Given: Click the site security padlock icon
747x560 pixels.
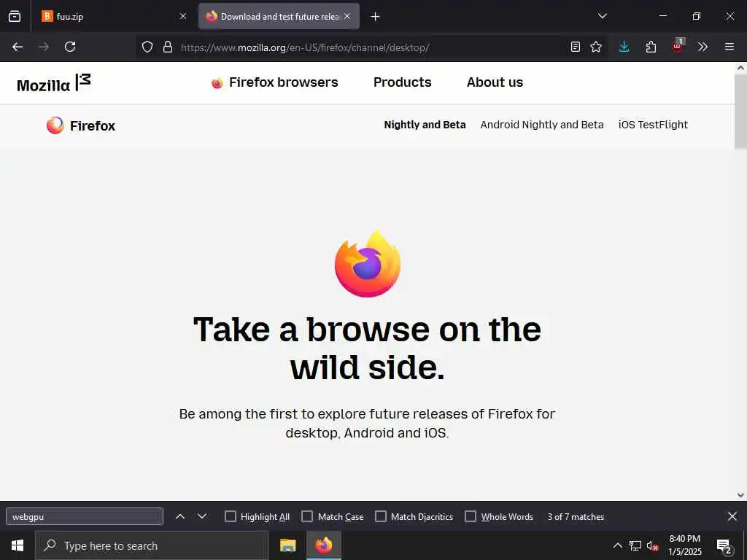Looking at the screenshot, I should point(168,47).
